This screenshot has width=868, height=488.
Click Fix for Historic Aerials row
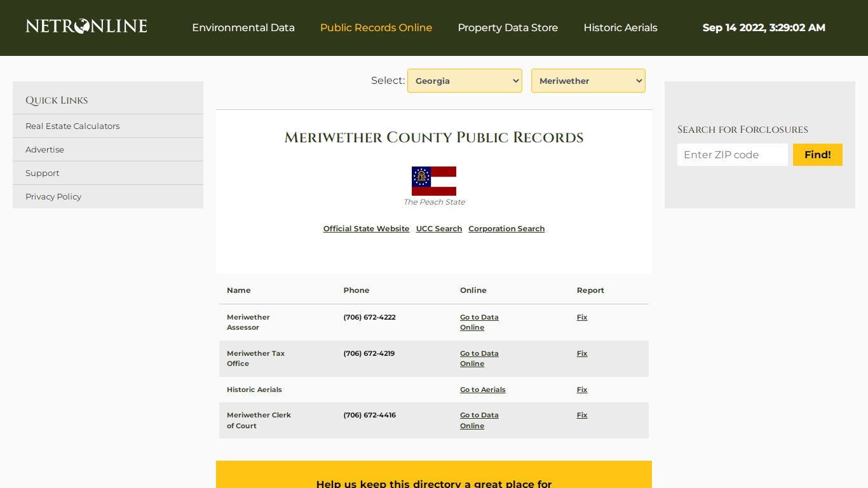point(582,390)
